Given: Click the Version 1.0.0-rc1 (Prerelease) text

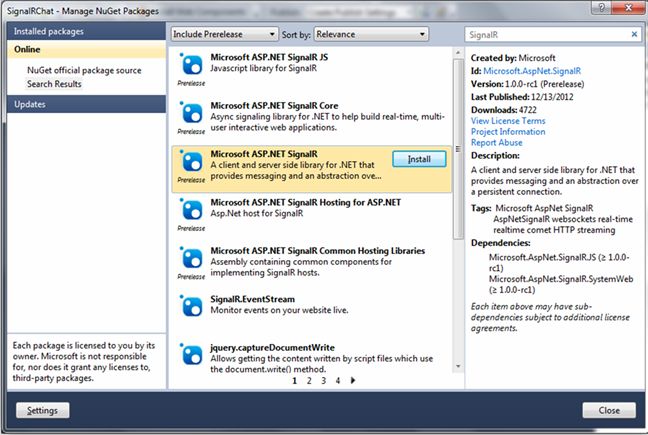Looking at the screenshot, I should (x=527, y=84).
